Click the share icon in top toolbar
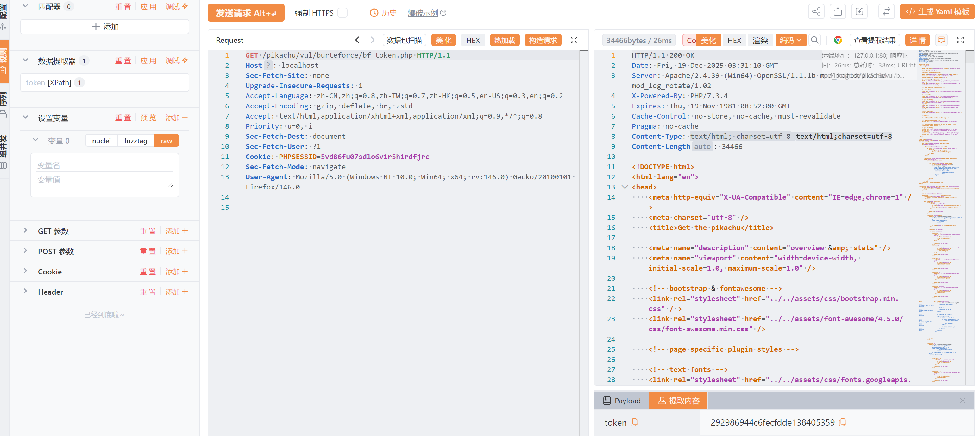Image resolution: width=980 pixels, height=436 pixels. (816, 12)
